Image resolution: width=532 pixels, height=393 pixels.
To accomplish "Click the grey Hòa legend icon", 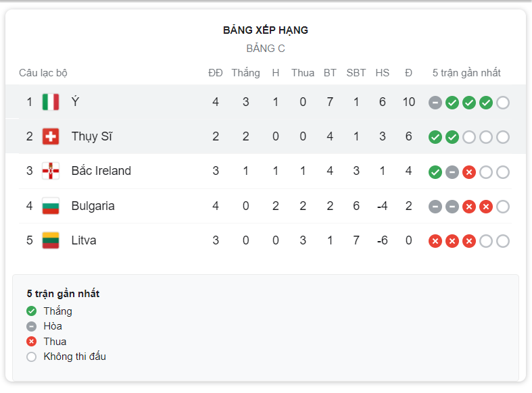I will [x=32, y=326].
